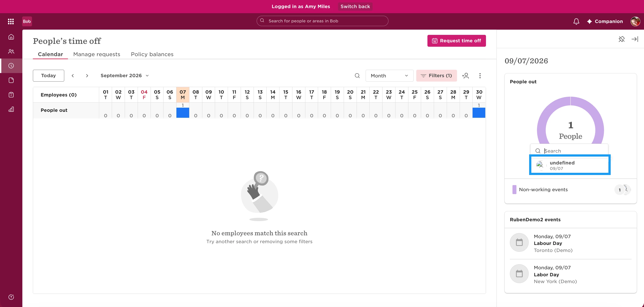Go to next month chevron
The height and width of the screenshot is (307, 644).
pos(87,75)
